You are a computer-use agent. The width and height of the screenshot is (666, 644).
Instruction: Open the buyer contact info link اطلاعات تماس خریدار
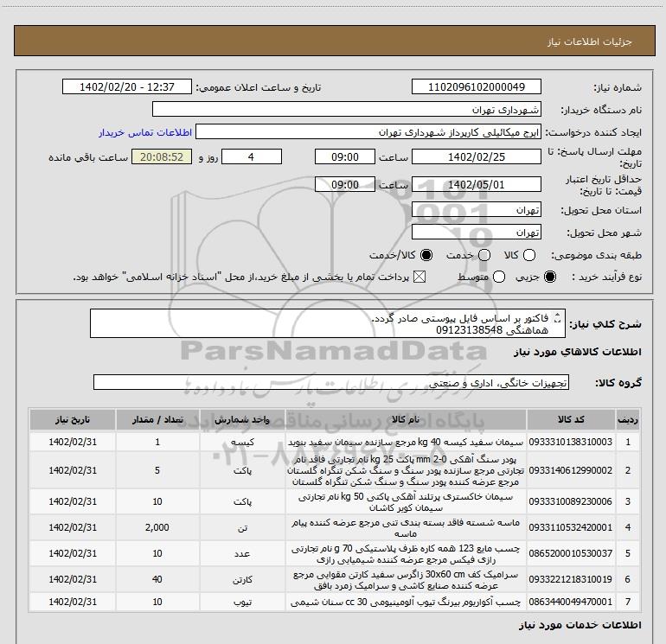pos(145,132)
